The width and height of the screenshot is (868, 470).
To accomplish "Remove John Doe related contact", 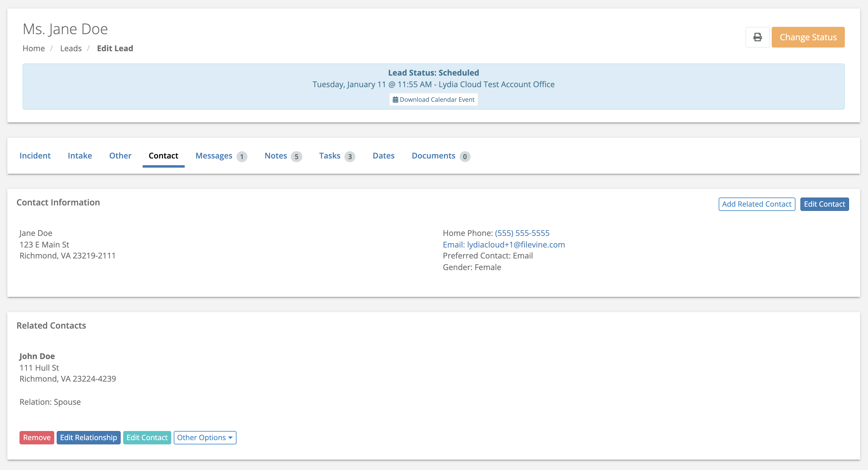I will tap(37, 437).
